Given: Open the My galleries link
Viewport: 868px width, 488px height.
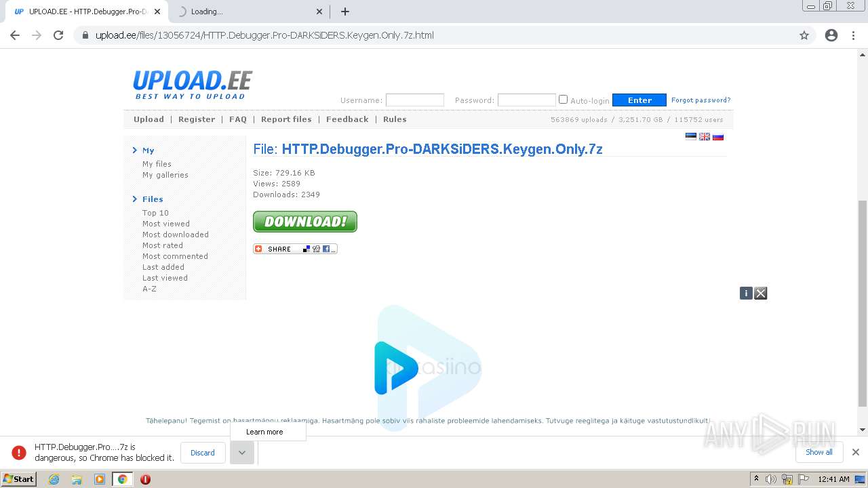Looking at the screenshot, I should coord(165,175).
